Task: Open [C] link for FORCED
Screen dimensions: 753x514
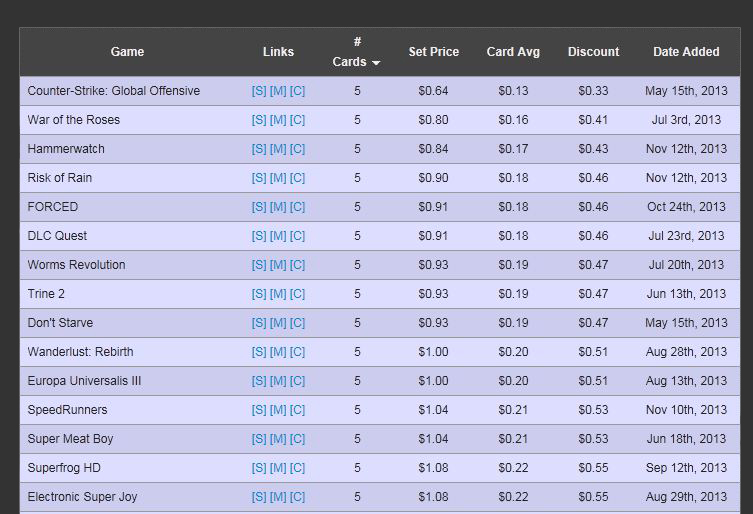Action: [297, 207]
